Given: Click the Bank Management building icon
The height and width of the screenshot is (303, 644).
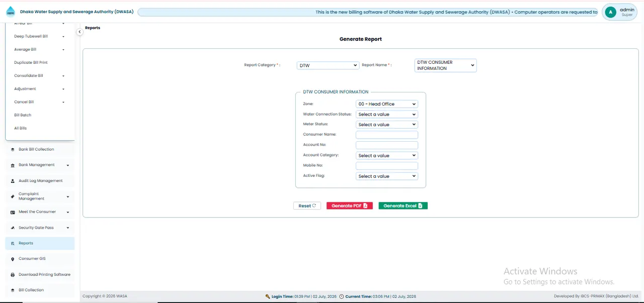Looking at the screenshot, I should click(13, 165).
